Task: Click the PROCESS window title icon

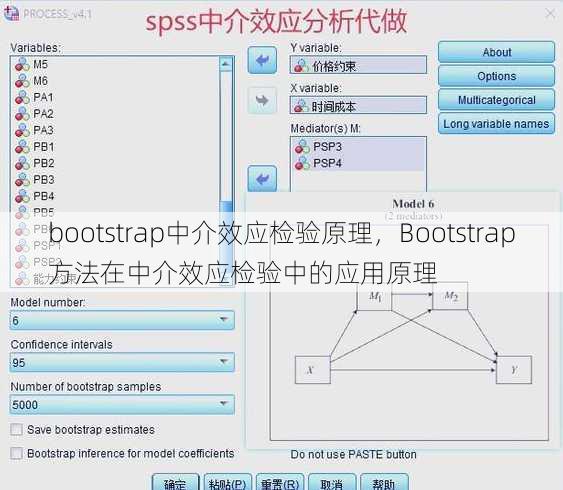Action: [11, 14]
